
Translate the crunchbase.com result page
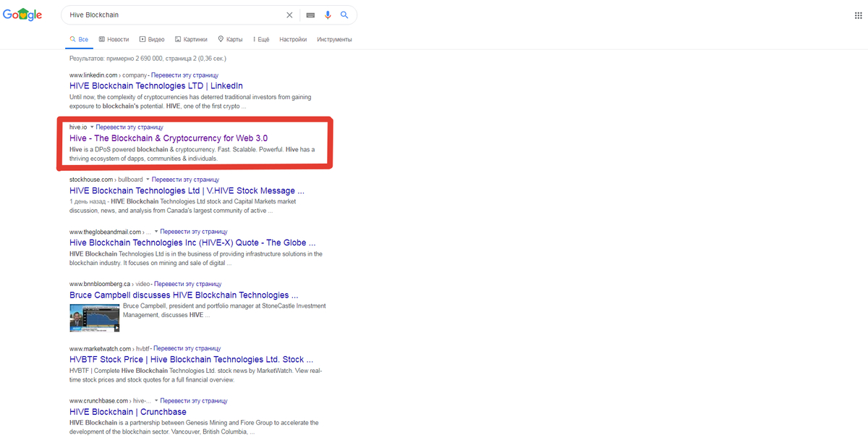194,400
